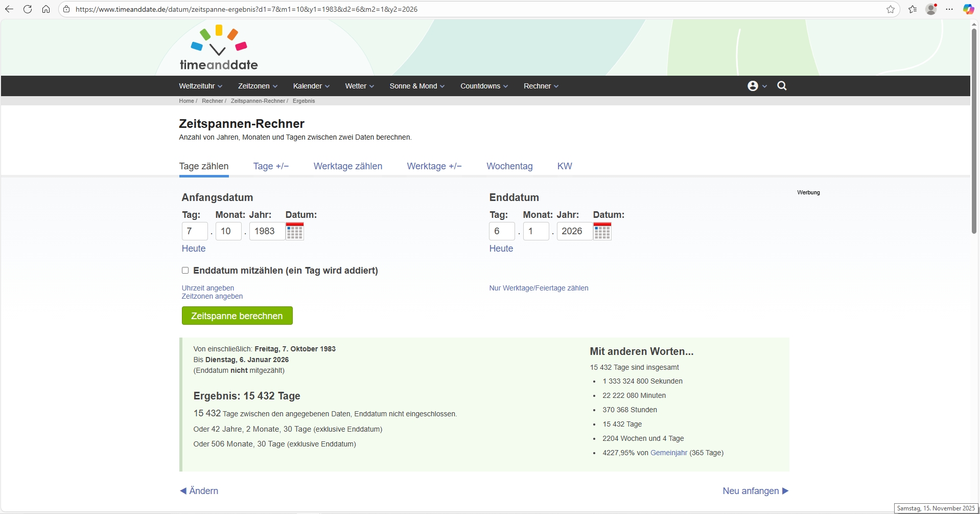Click the Uhrzeit angeben link
The height and width of the screenshot is (514, 980).
[208, 288]
